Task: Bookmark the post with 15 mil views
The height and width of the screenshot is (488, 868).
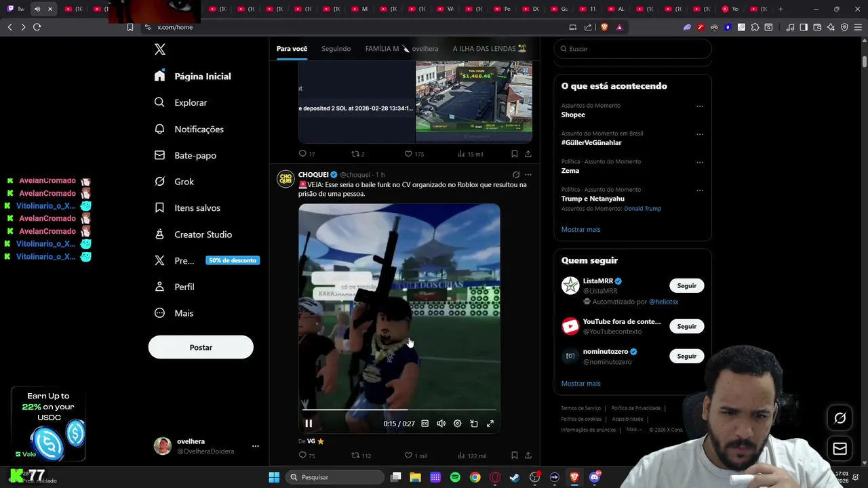Action: click(x=515, y=154)
